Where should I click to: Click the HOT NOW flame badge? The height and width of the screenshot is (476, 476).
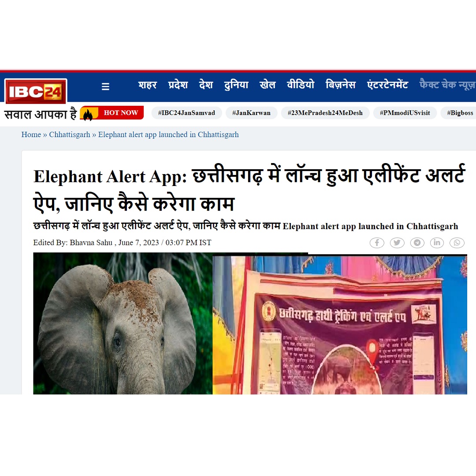coord(112,113)
